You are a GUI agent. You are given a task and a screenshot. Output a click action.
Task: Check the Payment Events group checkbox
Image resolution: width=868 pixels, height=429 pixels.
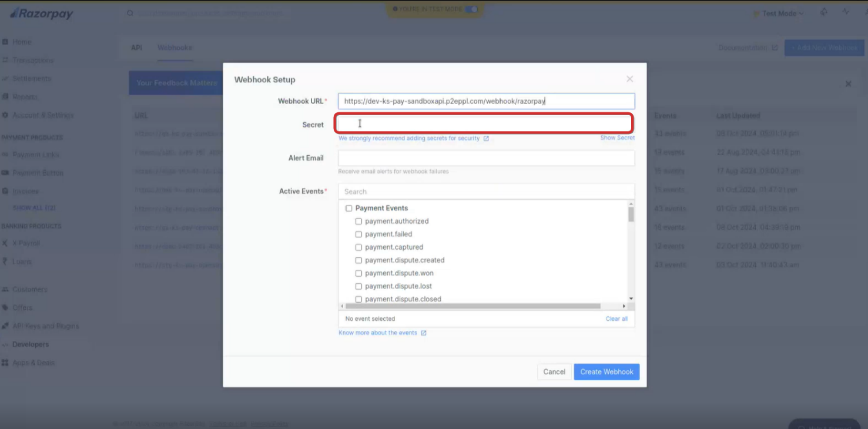pos(348,209)
